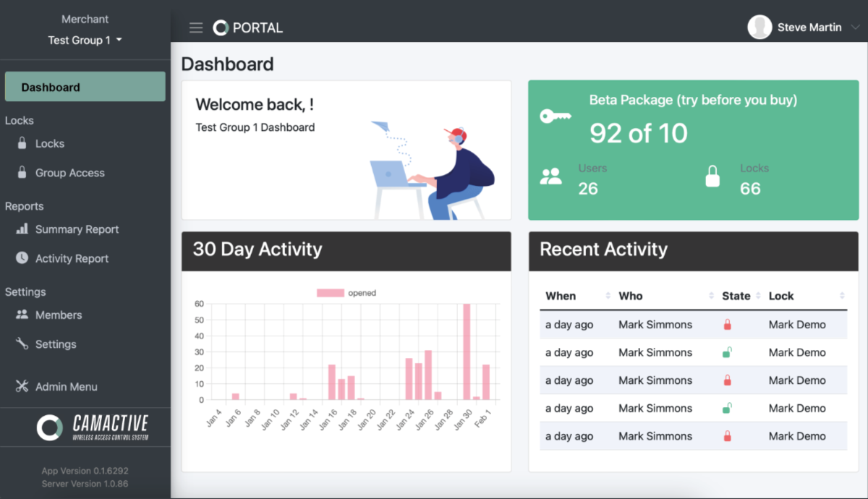Click the wrench icon beside Settings
The width and height of the screenshot is (868, 499).
click(x=22, y=344)
